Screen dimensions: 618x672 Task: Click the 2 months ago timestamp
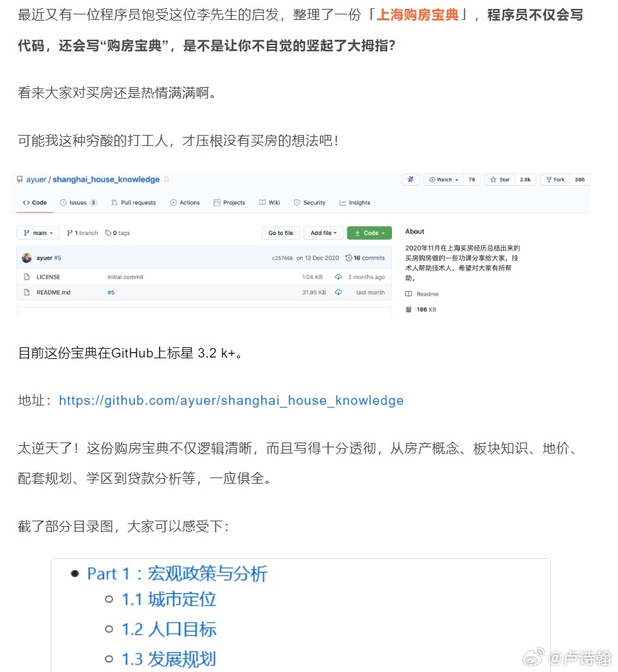point(367,277)
